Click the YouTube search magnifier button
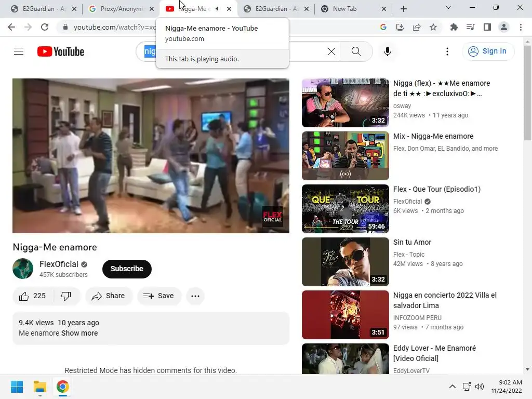532x399 pixels. pyautogui.click(x=356, y=51)
